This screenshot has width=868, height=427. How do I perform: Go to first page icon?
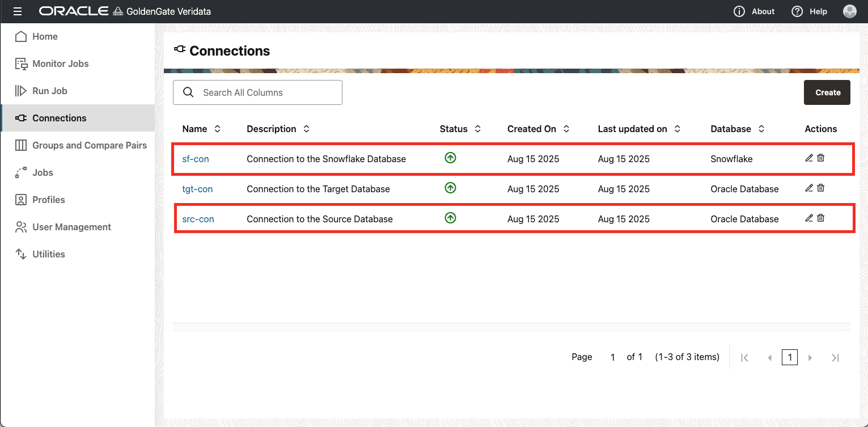tap(745, 357)
